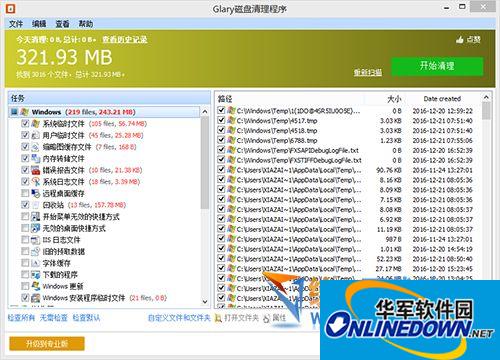Viewport: 500px width, 360px height.
Task: Click the file icon for 6788.tmp
Action: click(231, 140)
